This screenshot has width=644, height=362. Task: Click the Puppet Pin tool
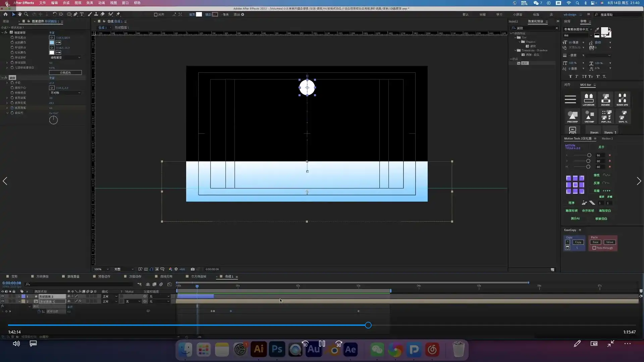(118, 14)
